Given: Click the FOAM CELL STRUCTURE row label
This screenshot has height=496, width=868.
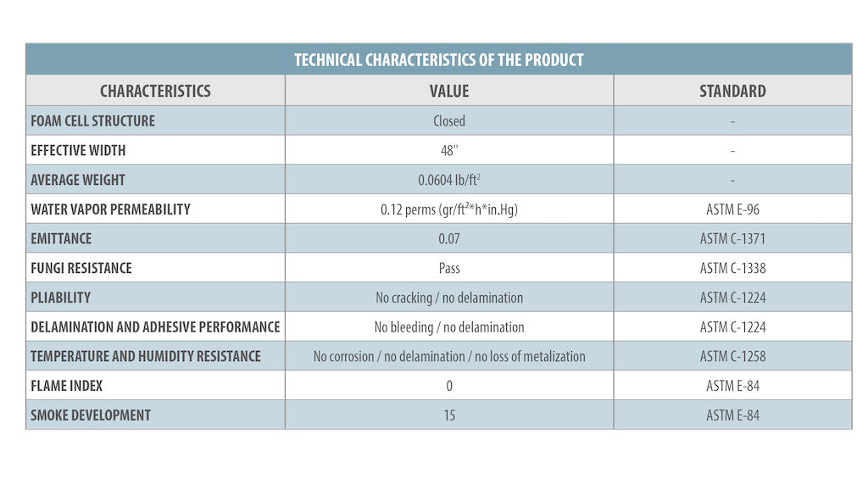Looking at the screenshot, I should tap(93, 121).
